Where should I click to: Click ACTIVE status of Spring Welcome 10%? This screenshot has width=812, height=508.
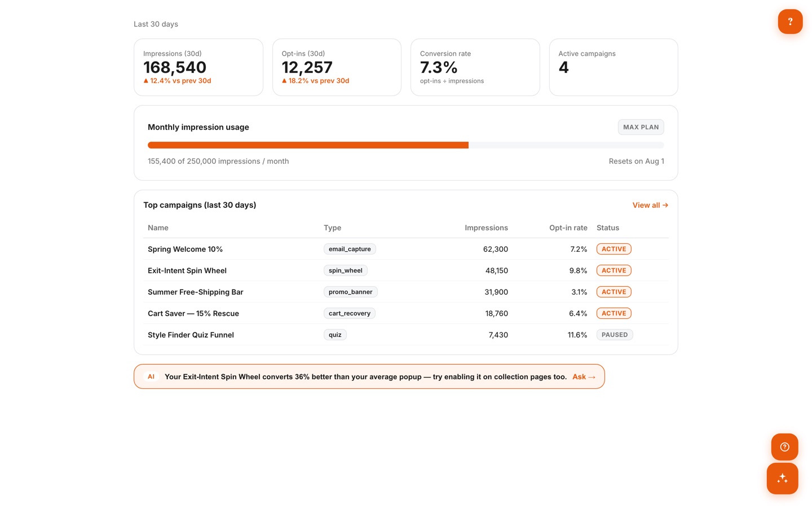click(x=614, y=249)
